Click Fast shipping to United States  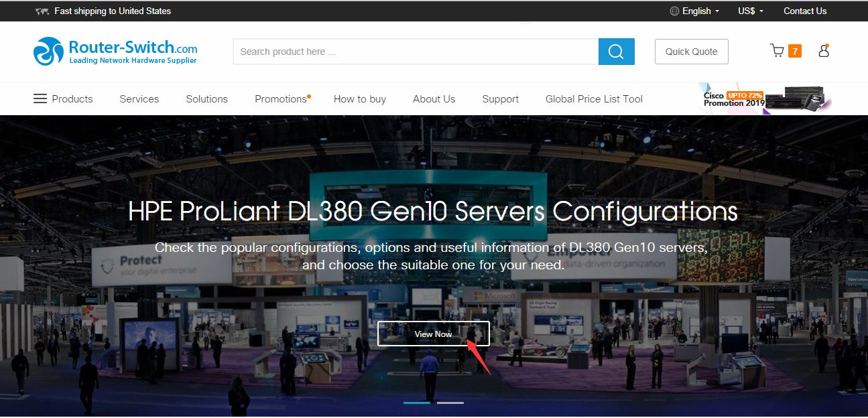113,11
